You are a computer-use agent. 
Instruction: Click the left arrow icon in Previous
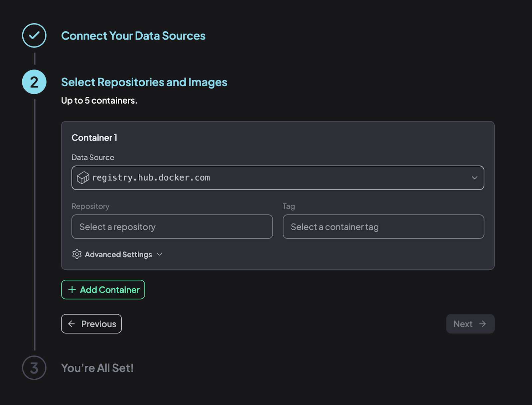click(x=71, y=324)
